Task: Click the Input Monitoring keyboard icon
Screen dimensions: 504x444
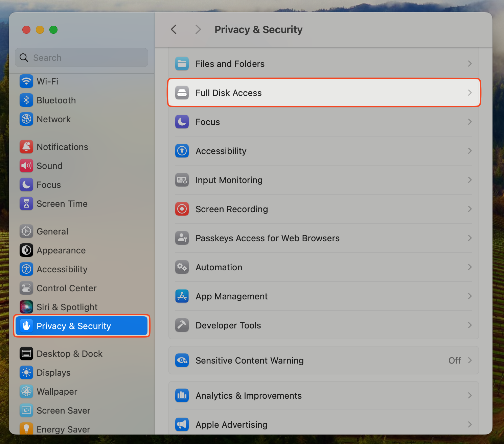Action: (182, 180)
